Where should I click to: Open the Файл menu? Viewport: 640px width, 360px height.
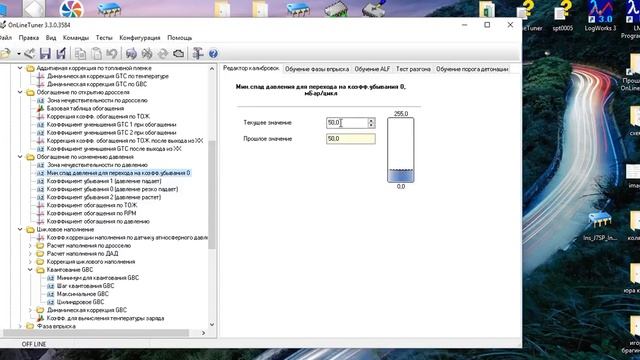6,38
